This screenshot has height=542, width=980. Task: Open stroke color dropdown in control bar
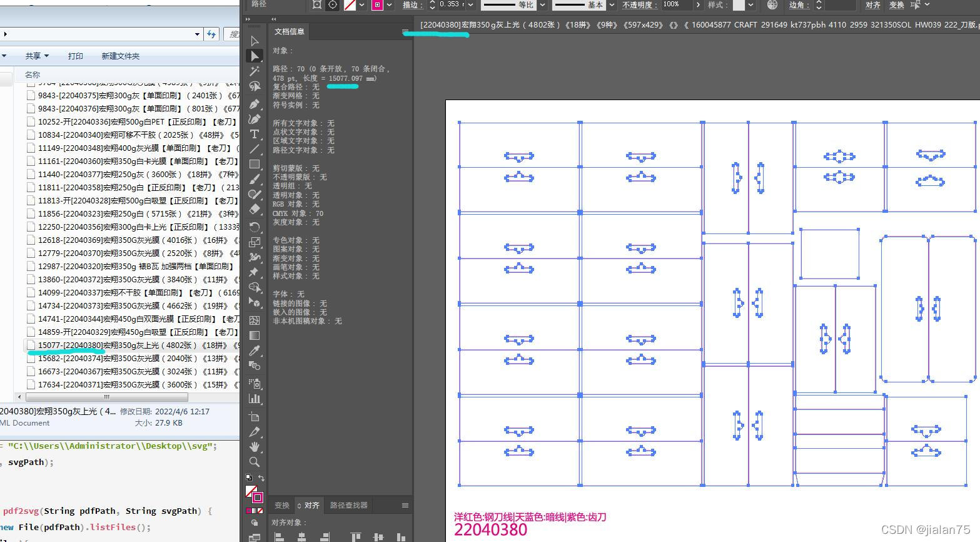tap(389, 5)
